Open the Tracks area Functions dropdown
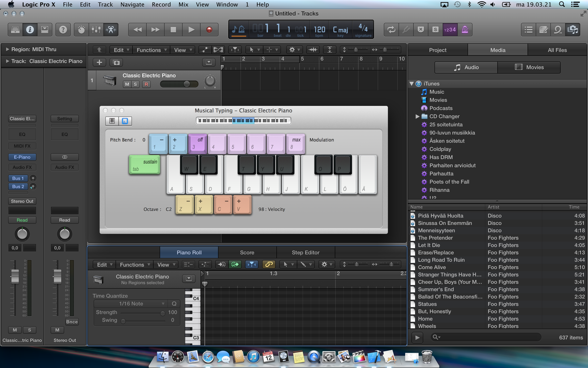Viewport: 588px width, 368px height. tap(151, 50)
